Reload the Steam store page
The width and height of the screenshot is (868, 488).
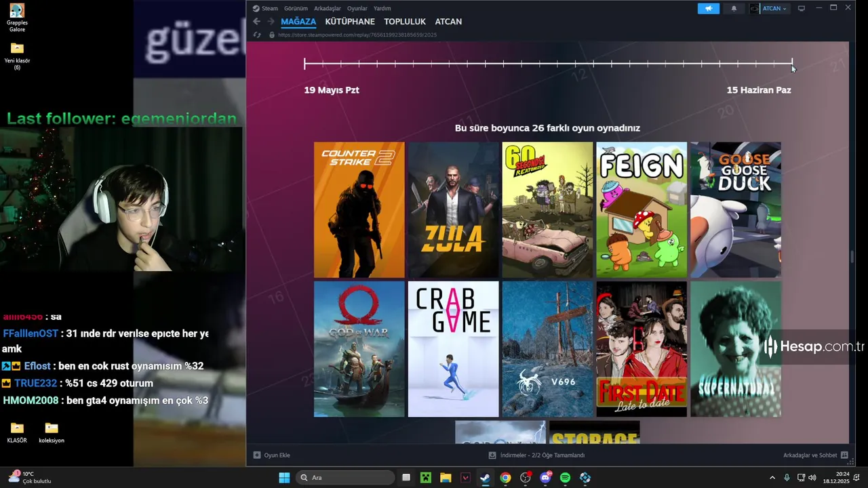[257, 35]
